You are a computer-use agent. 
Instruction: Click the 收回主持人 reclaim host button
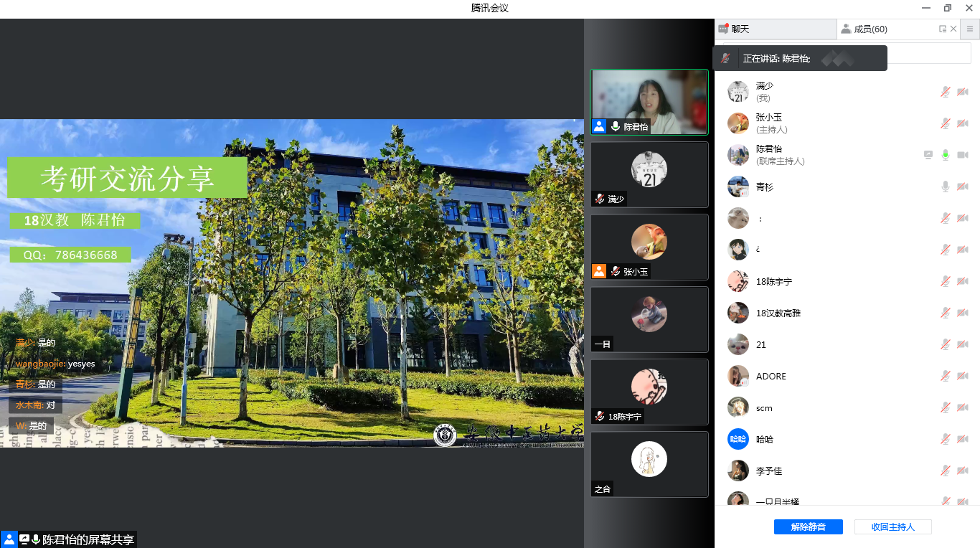892,526
